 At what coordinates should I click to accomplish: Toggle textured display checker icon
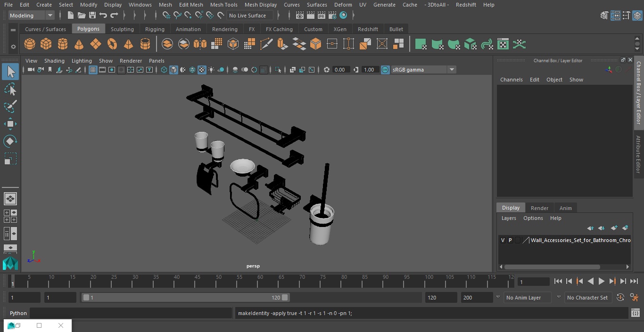pyautogui.click(x=202, y=70)
